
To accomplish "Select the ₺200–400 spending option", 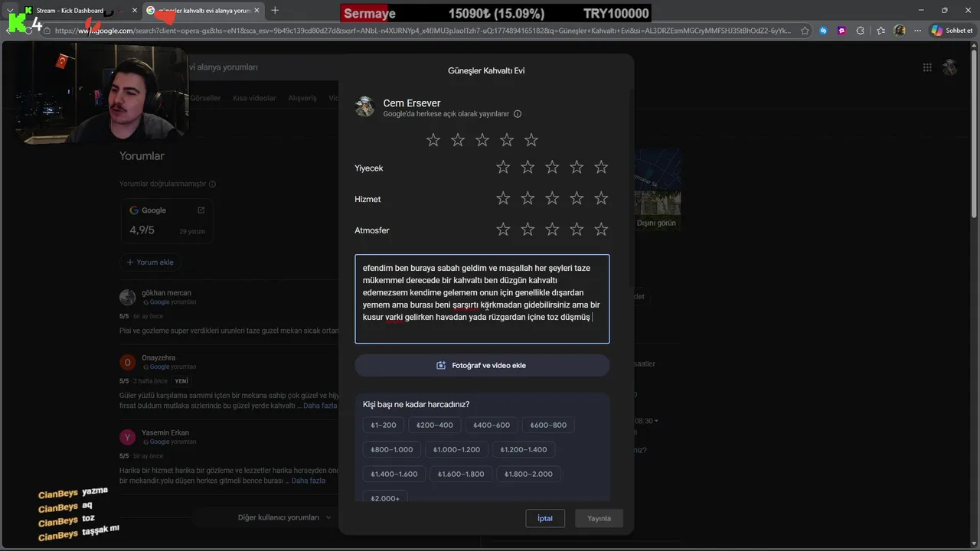I will tap(435, 425).
